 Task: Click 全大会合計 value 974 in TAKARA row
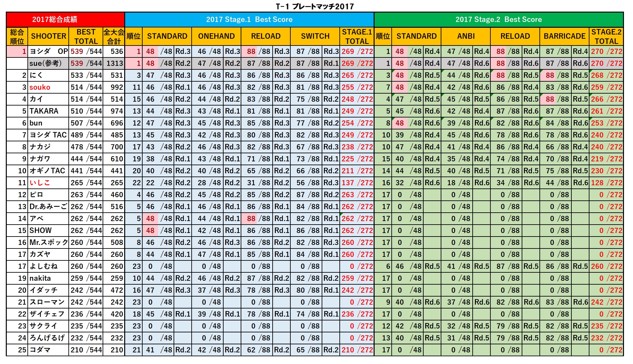tap(117, 111)
